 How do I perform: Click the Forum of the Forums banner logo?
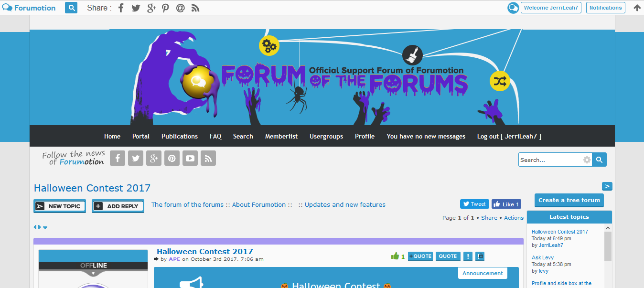(x=344, y=79)
